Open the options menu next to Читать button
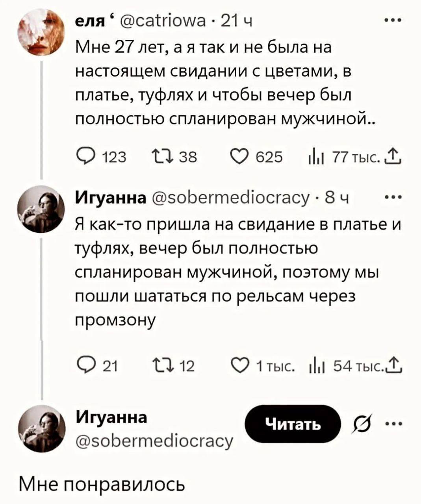 [x=395, y=423]
